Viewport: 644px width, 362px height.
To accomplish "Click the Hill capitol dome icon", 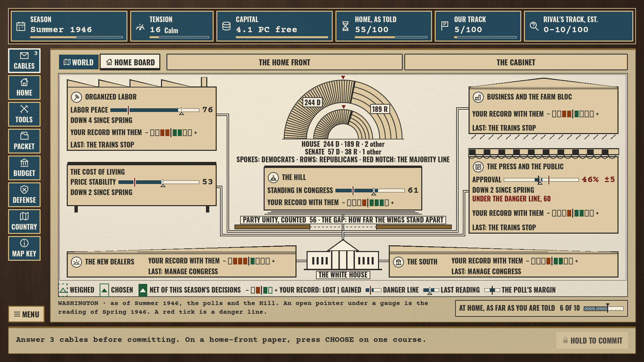I will pos(273,178).
